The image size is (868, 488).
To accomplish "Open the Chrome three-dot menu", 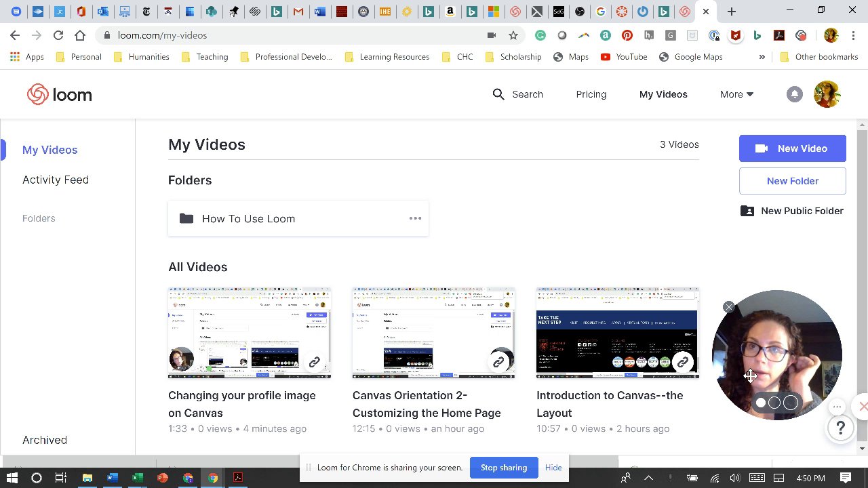I will pos(852,35).
